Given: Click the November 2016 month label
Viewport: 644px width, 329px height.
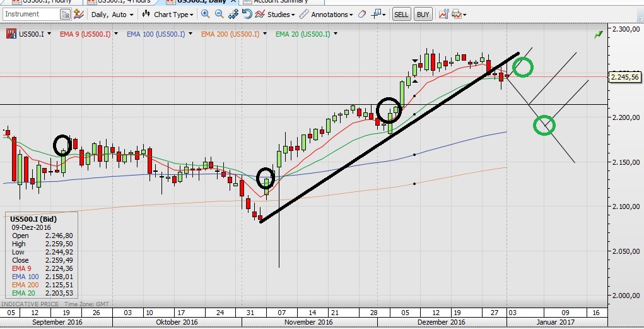Looking at the screenshot, I should coord(308,322).
